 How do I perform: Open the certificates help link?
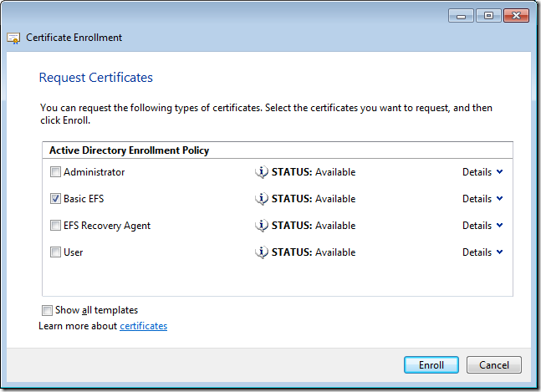point(143,326)
